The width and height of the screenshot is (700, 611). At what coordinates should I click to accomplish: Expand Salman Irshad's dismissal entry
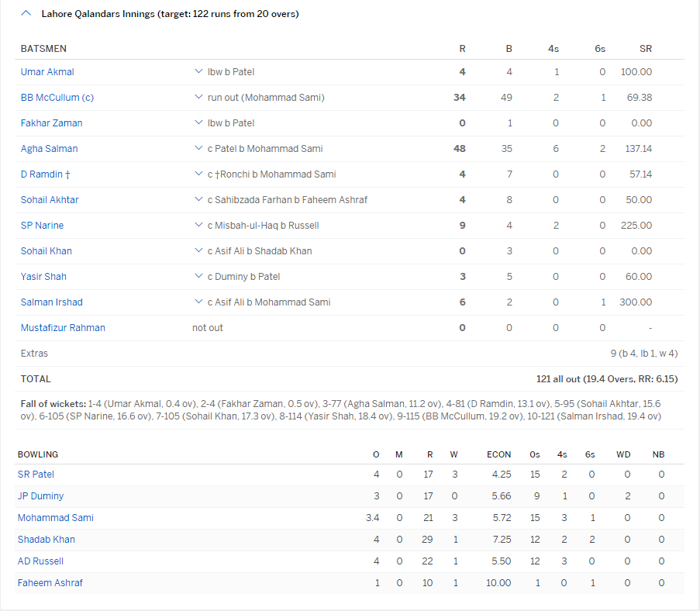(x=198, y=302)
